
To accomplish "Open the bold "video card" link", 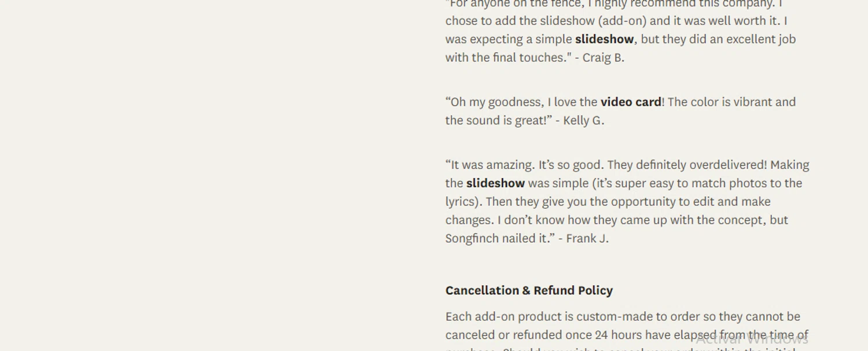I will pyautogui.click(x=631, y=102).
